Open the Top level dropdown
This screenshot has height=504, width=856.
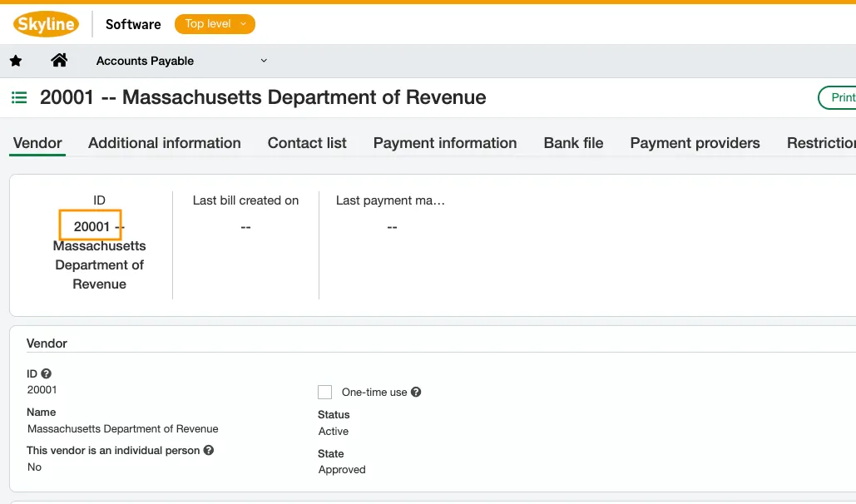(215, 24)
